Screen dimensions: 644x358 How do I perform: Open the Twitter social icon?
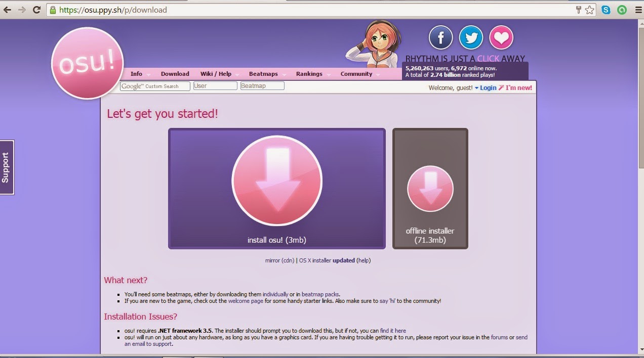click(471, 38)
